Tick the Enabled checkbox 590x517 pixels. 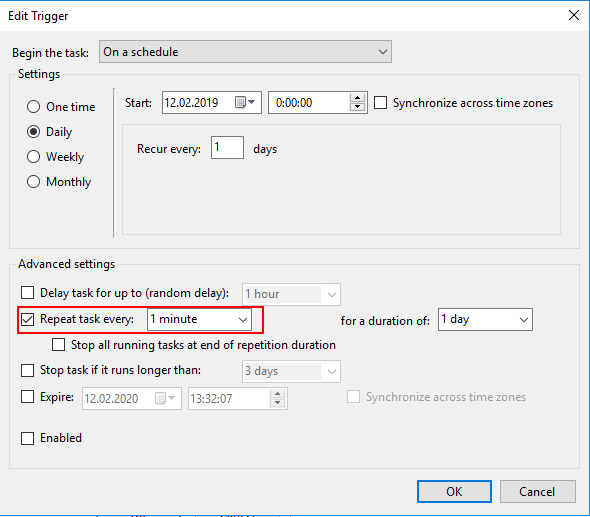point(27,438)
